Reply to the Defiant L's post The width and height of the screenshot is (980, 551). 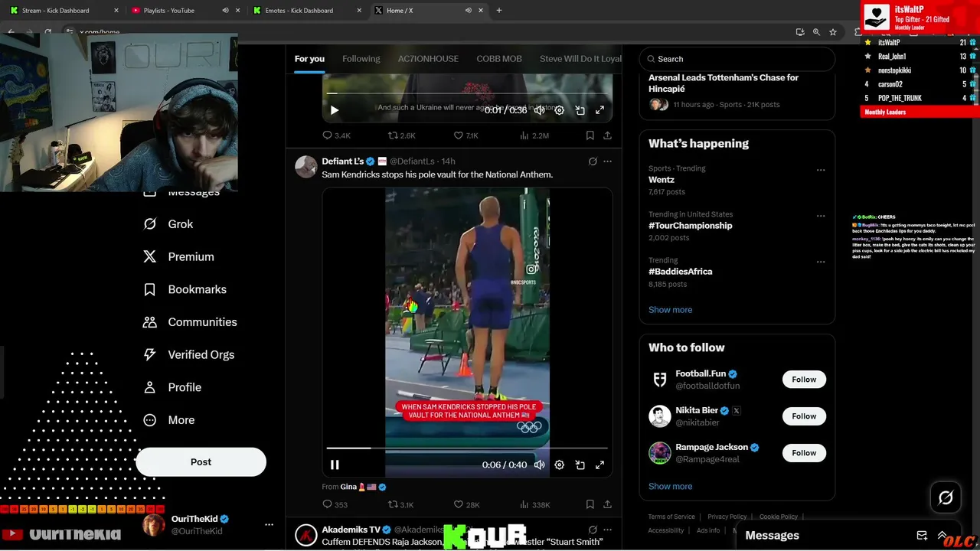coord(335,504)
